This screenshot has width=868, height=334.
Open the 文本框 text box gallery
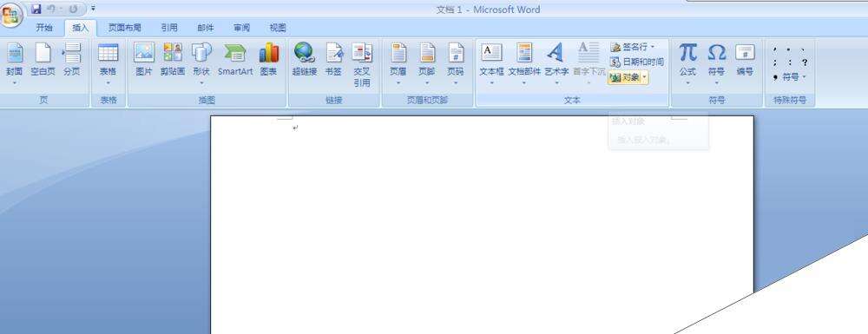coord(491,63)
